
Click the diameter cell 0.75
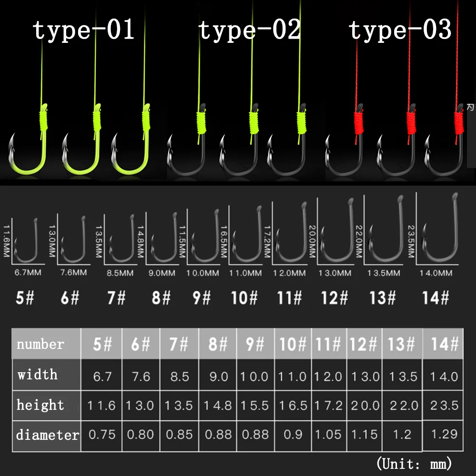coord(102,435)
